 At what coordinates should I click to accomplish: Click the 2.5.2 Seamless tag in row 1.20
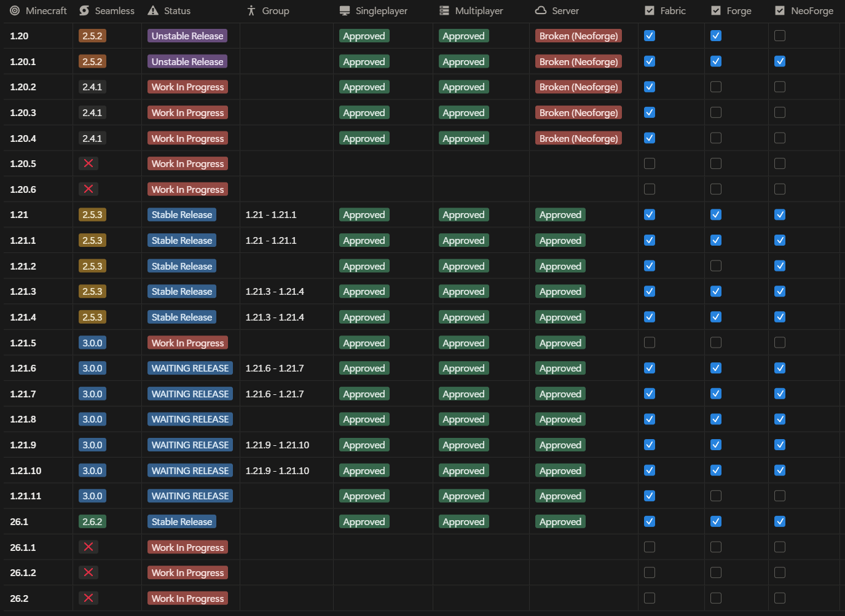pyautogui.click(x=92, y=36)
